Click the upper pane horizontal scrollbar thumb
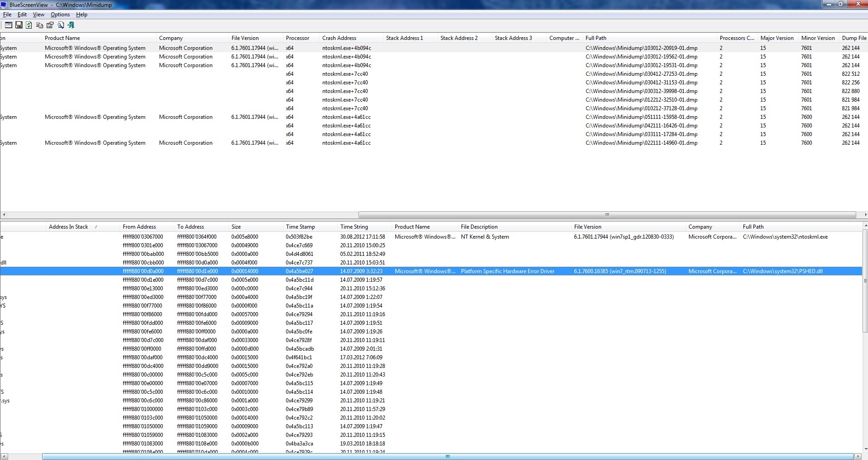868x460 pixels. pos(607,215)
